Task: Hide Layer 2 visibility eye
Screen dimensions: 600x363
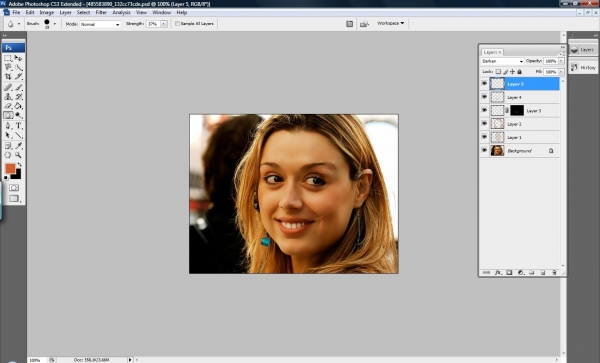Action: click(484, 124)
